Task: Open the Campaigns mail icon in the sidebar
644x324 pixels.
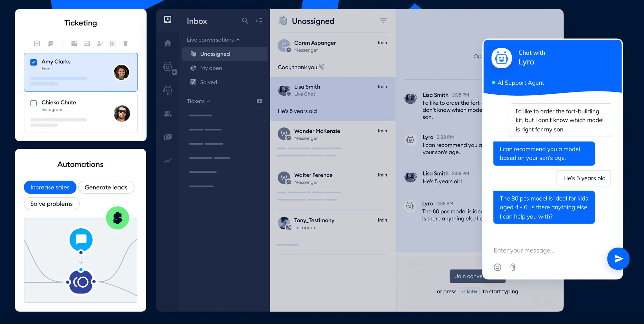Action: tap(168, 137)
